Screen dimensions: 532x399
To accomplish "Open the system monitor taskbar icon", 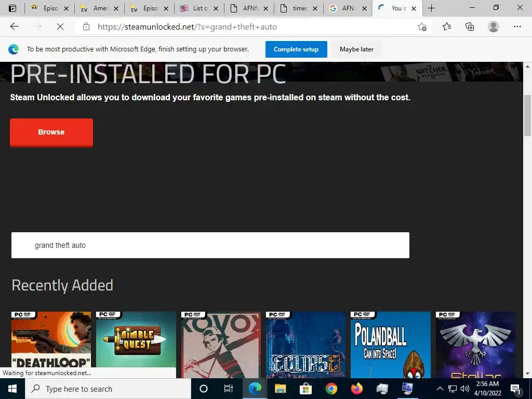I will [382, 389].
